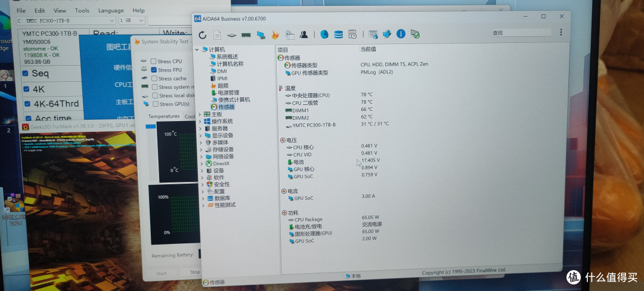This screenshot has width=644, height=291.
Task: Click the window-with-globe toolbar icon
Action: click(x=373, y=35)
